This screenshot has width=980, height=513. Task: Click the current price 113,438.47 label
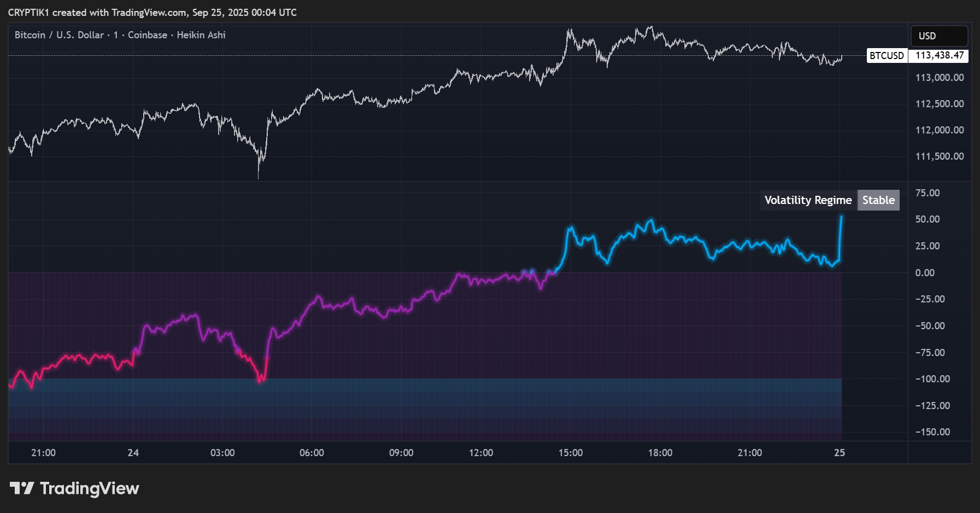pyautogui.click(x=938, y=56)
